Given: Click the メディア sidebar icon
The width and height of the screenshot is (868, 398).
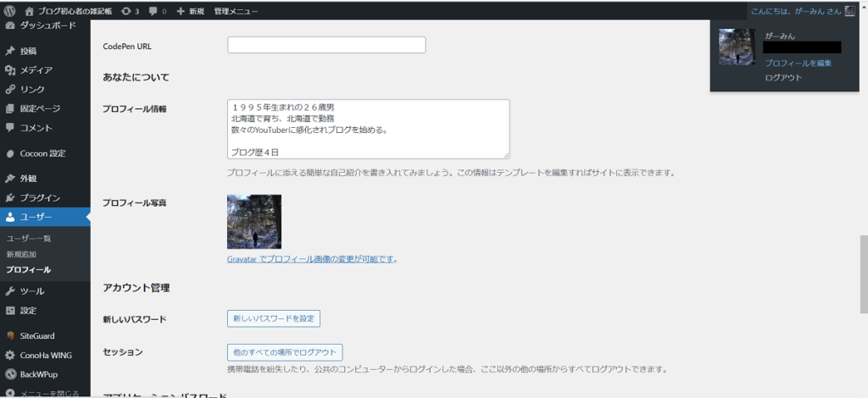Looking at the screenshot, I should pos(9,70).
